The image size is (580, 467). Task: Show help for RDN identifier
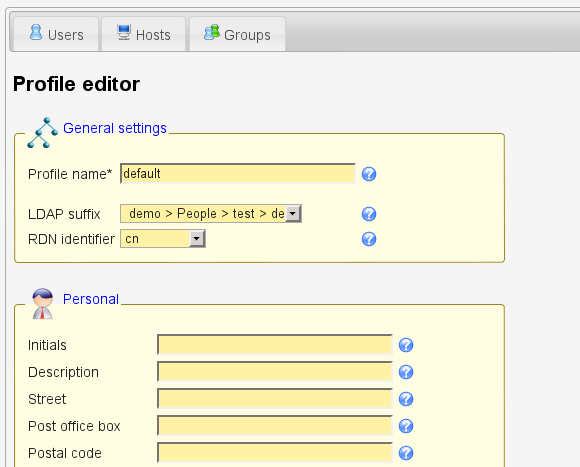[369, 239]
